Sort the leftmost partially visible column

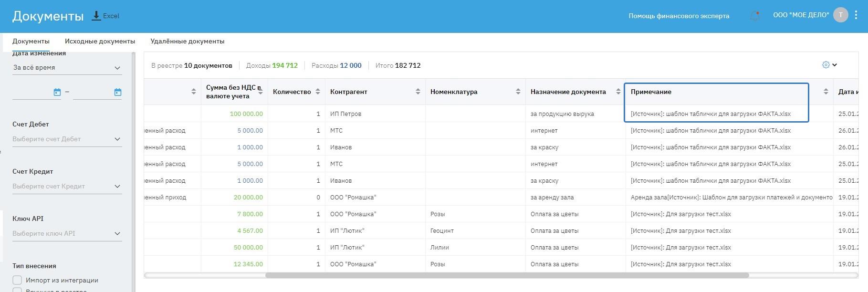pyautogui.click(x=194, y=92)
